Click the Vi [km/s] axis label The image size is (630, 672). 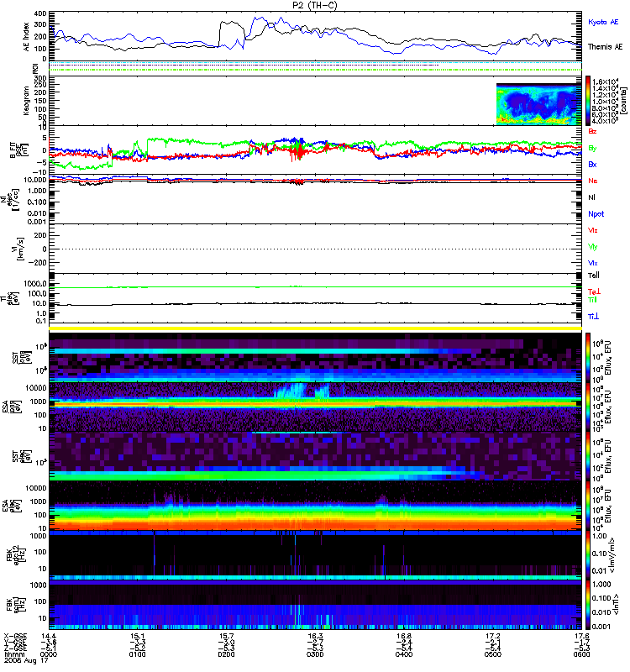19,249
